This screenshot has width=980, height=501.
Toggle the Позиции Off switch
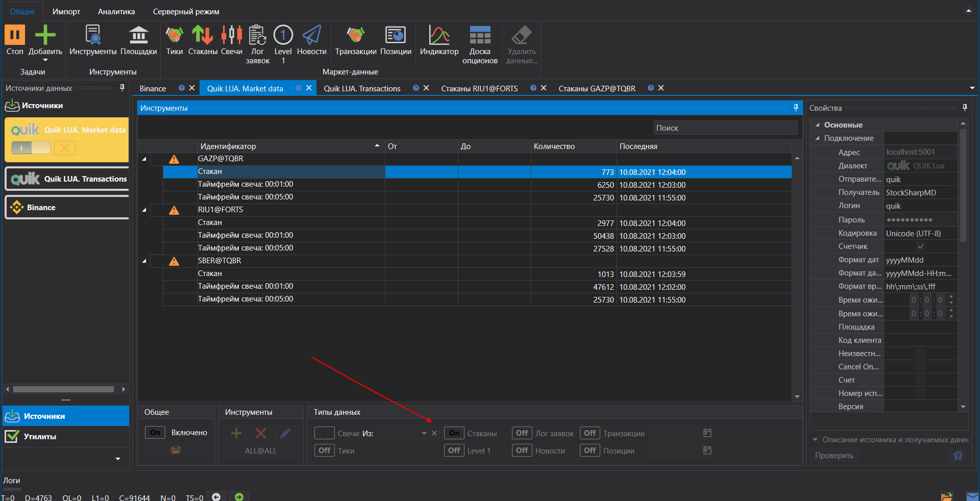(590, 450)
